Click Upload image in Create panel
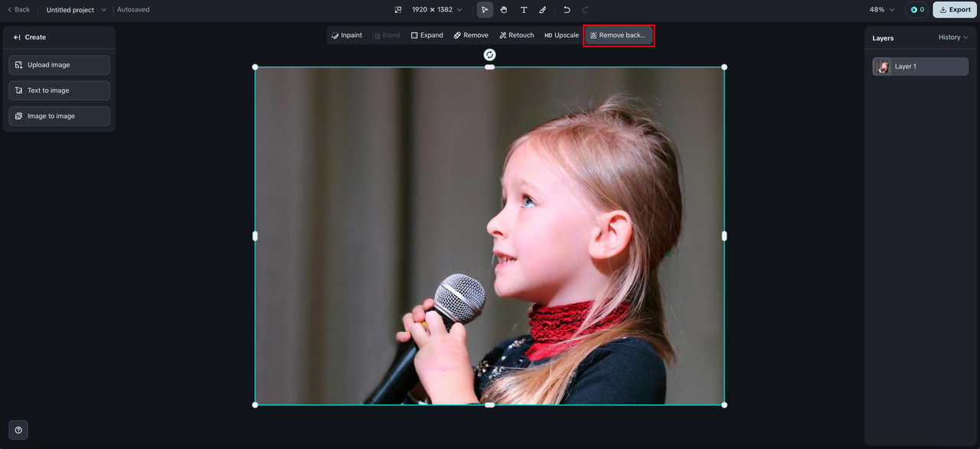 (59, 65)
